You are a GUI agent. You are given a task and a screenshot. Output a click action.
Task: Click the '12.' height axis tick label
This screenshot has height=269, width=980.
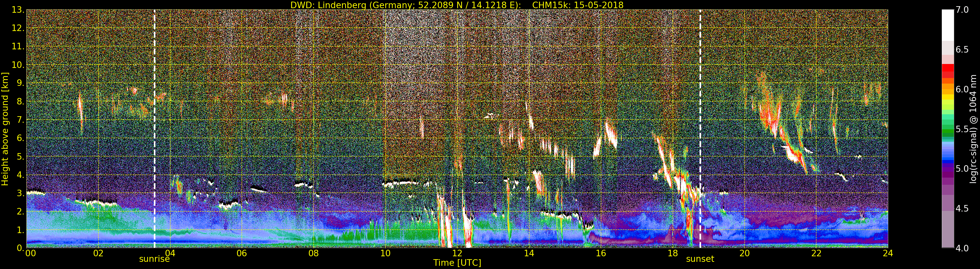coord(18,28)
